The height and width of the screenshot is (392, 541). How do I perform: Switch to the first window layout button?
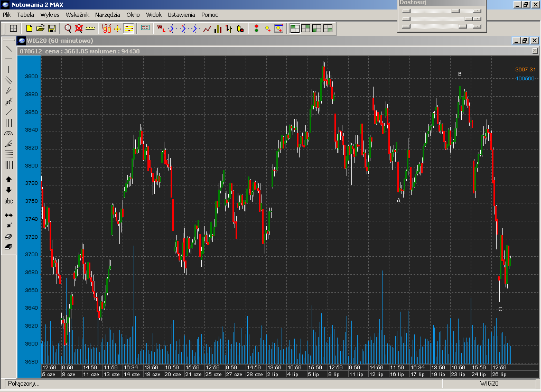[x=295, y=29]
